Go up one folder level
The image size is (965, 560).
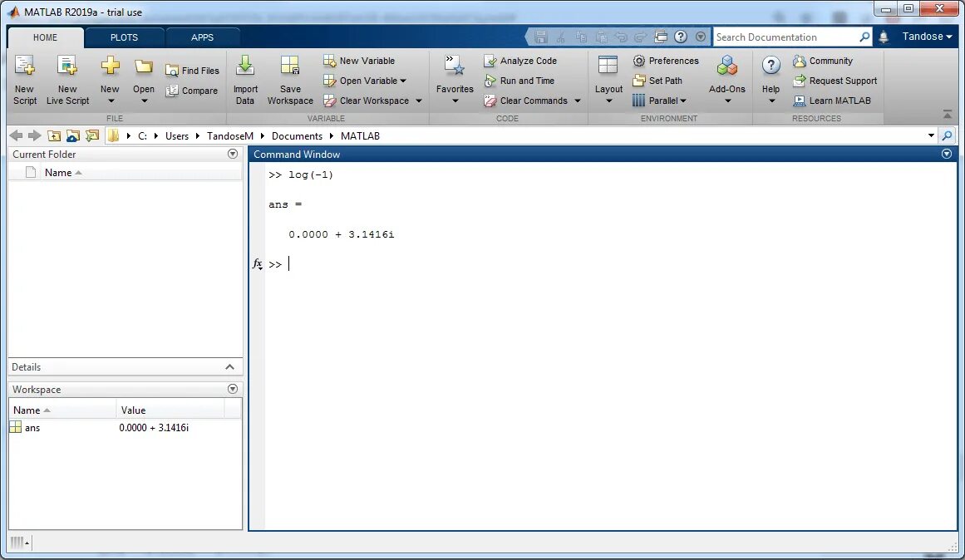coord(54,136)
